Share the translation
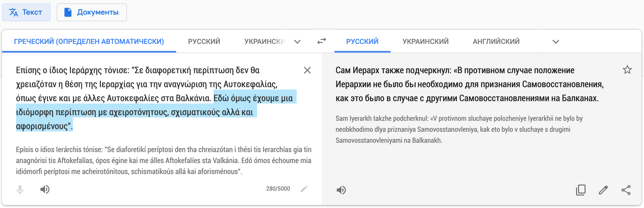The height and width of the screenshot is (208, 644). point(626,190)
